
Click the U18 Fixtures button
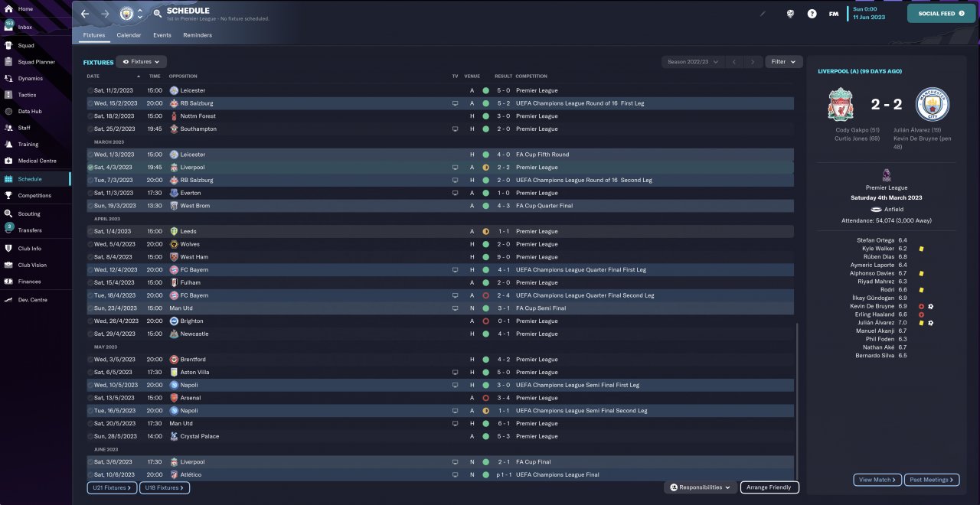point(165,487)
